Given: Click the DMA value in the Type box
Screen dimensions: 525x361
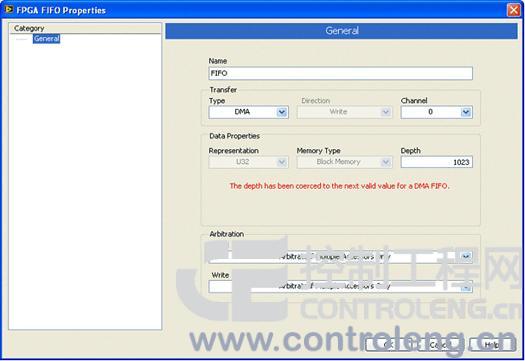Looking at the screenshot, I should [x=242, y=112].
